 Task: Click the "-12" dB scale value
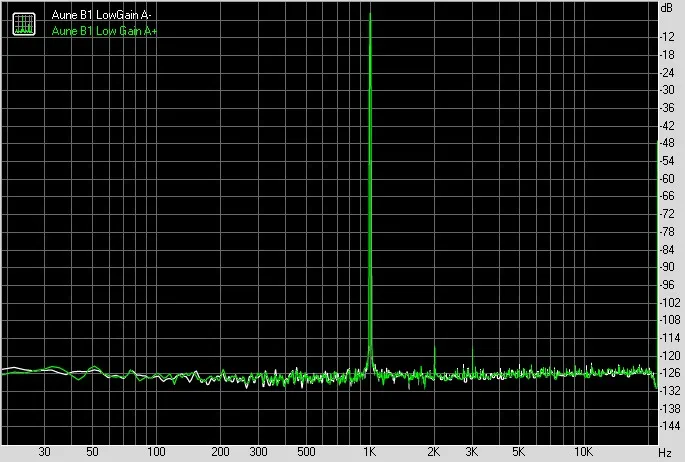coord(667,37)
